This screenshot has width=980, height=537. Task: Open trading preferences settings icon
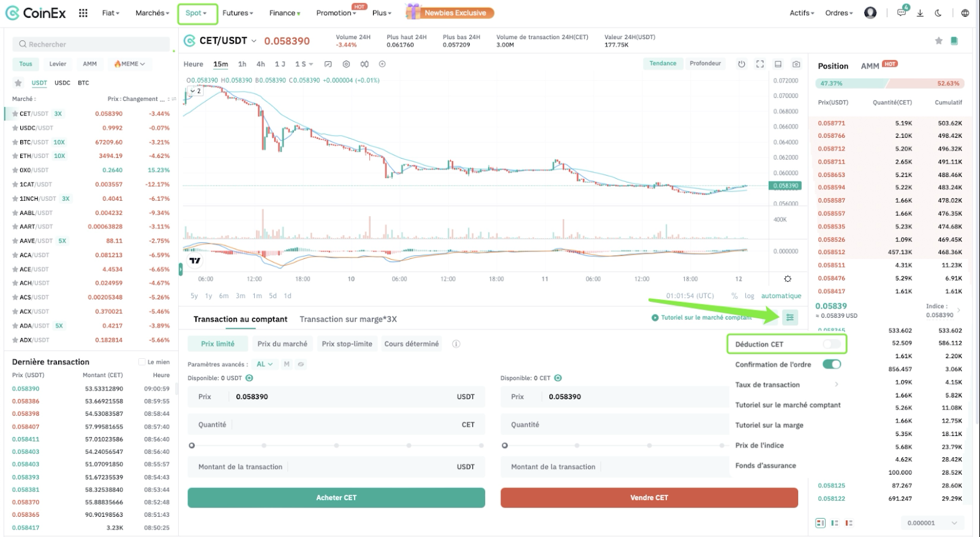[790, 317]
